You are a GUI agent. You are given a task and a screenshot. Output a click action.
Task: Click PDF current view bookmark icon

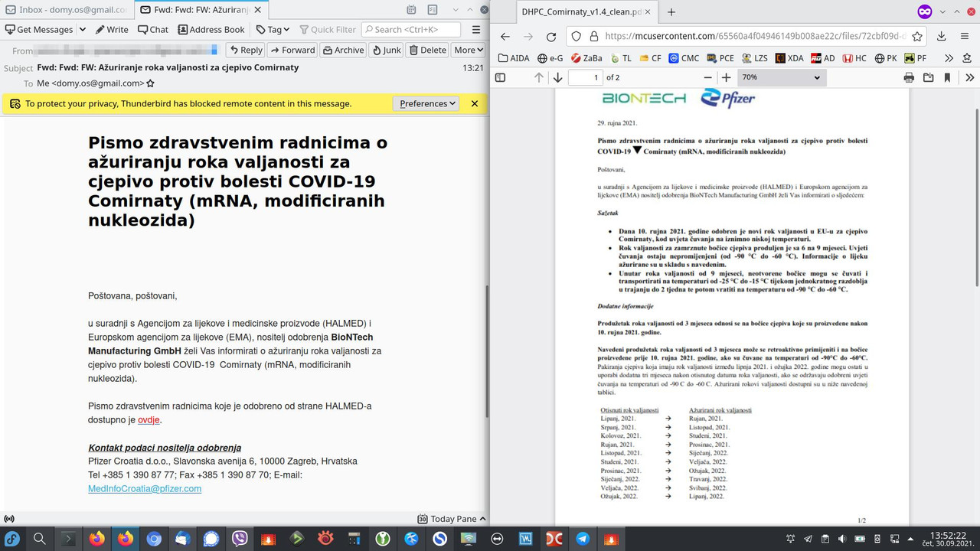coord(947,77)
